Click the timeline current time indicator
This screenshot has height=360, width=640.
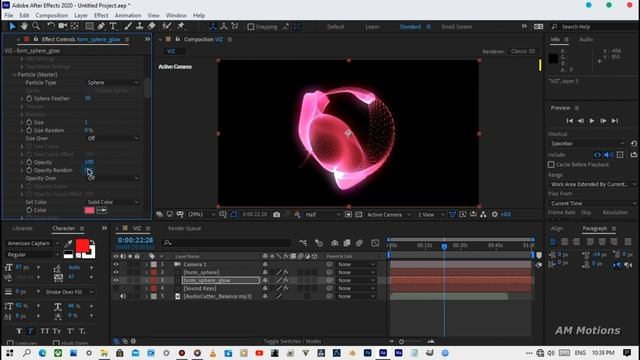point(444,246)
